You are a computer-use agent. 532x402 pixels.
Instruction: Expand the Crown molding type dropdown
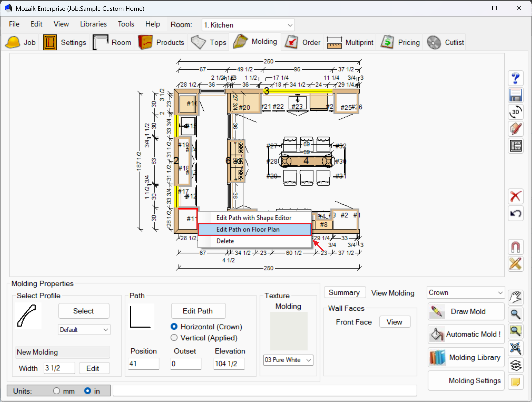[x=465, y=292]
